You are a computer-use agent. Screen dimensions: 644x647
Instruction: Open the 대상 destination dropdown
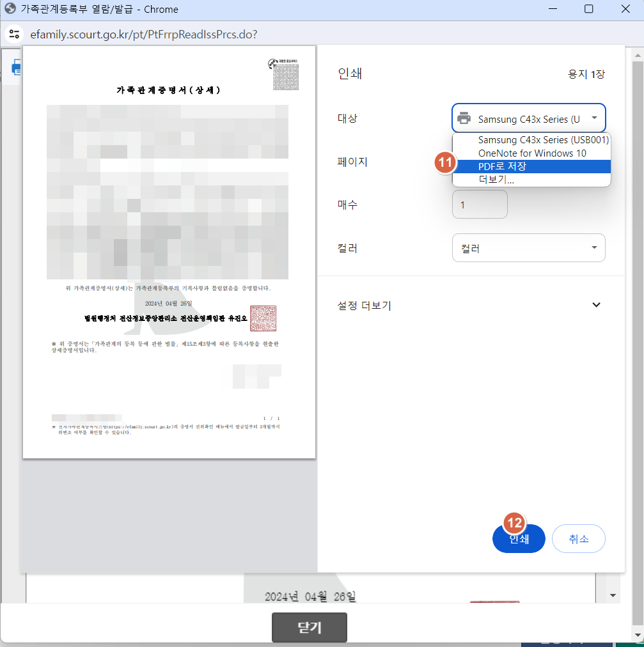(528, 118)
